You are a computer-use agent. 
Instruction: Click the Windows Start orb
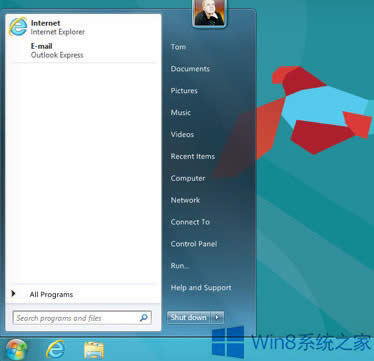16,349
